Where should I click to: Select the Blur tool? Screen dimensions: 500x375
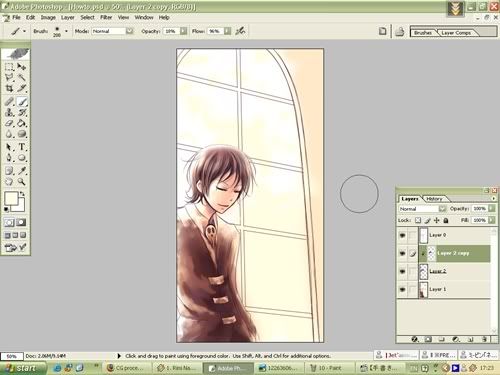pyautogui.click(x=9, y=134)
